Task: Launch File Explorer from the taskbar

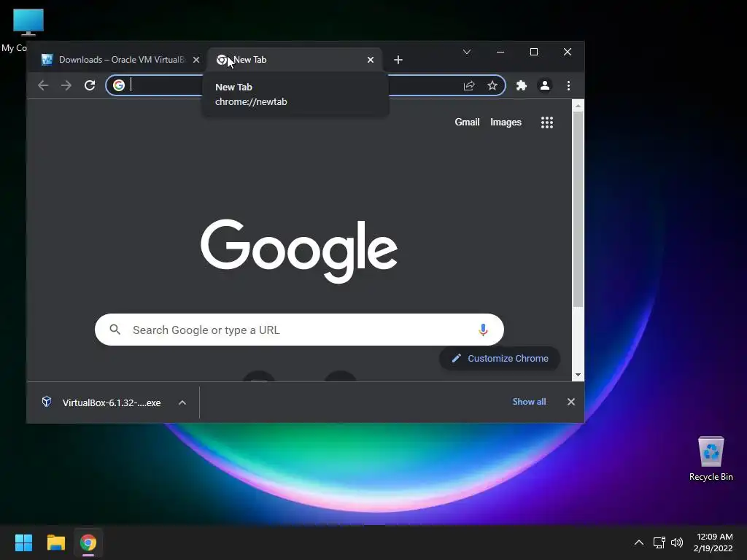Action: click(55, 542)
